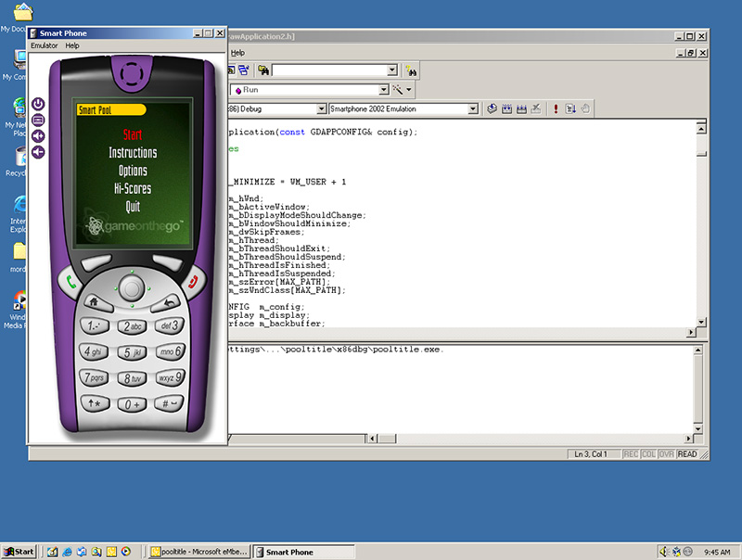Open the Help menu in eMbedded Visual C++
Viewport: 742px width, 560px height.
[238, 53]
